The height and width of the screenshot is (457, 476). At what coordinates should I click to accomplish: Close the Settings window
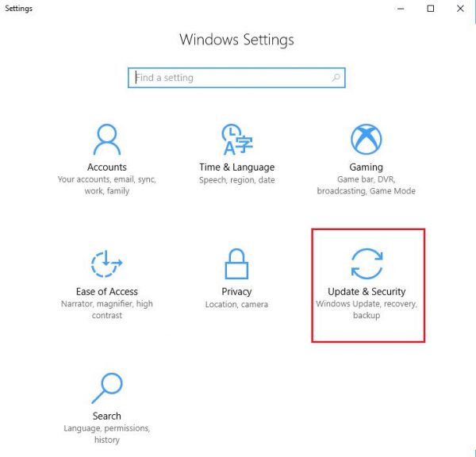pos(460,9)
